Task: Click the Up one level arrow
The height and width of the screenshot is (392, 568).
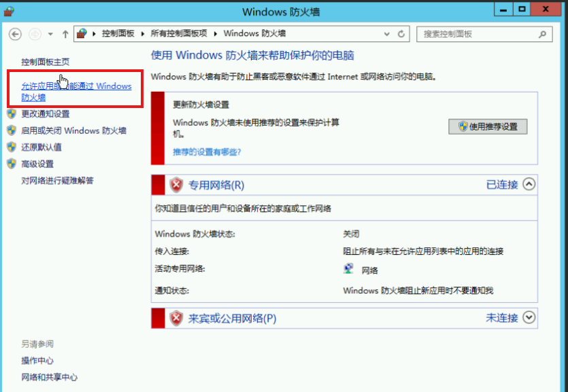Action: pos(65,34)
